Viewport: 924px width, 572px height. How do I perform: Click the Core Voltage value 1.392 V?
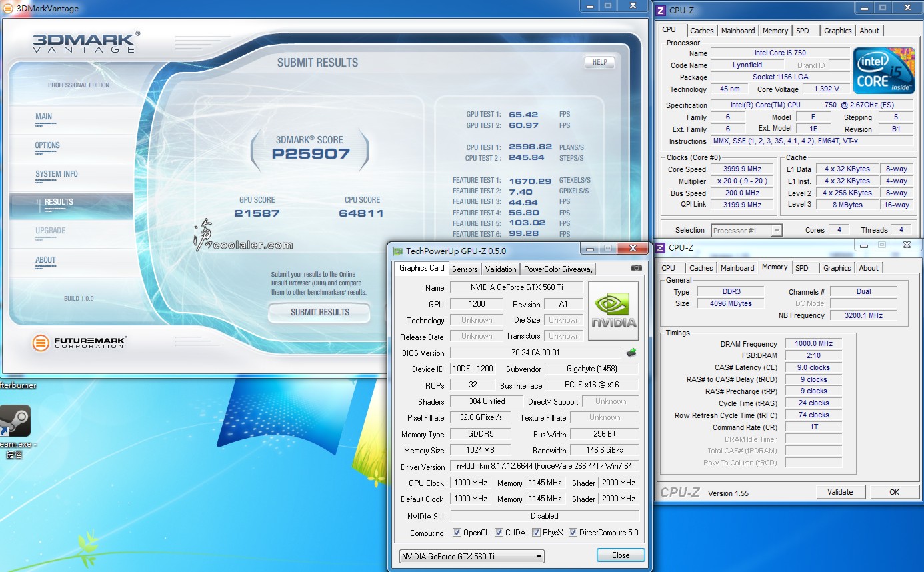(x=826, y=89)
